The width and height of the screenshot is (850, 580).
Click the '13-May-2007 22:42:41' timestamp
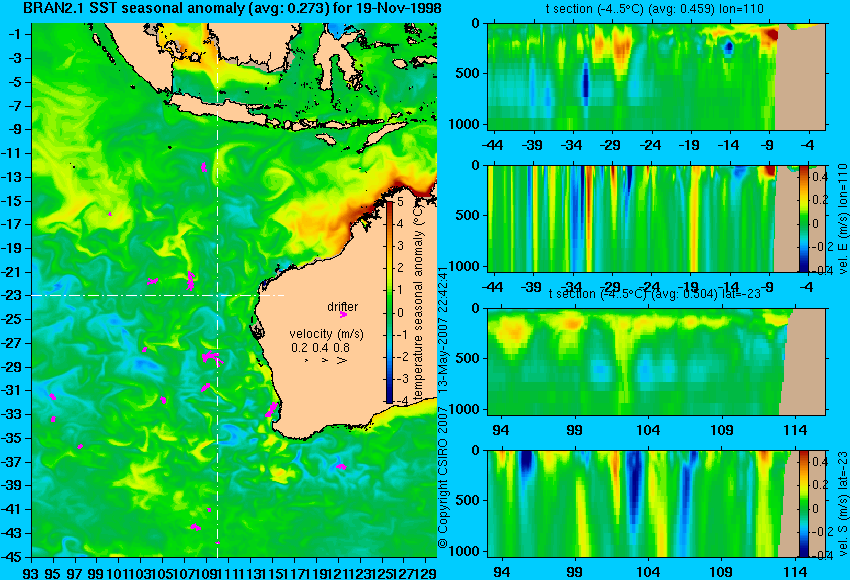442,330
